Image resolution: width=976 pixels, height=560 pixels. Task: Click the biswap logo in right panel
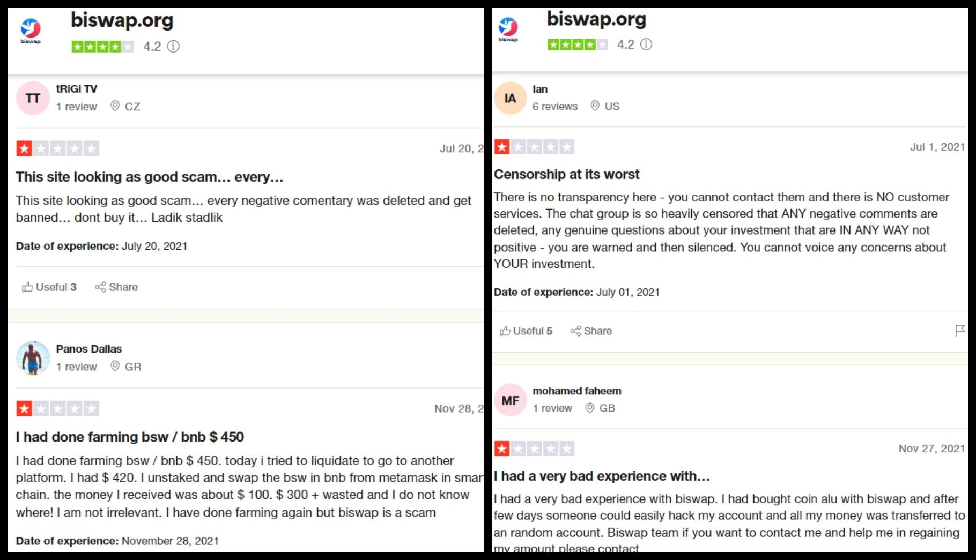(x=508, y=29)
